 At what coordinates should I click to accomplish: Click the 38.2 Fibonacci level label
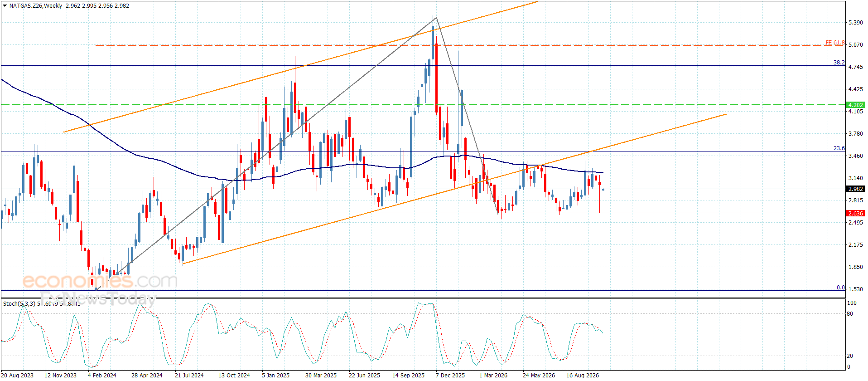click(839, 63)
